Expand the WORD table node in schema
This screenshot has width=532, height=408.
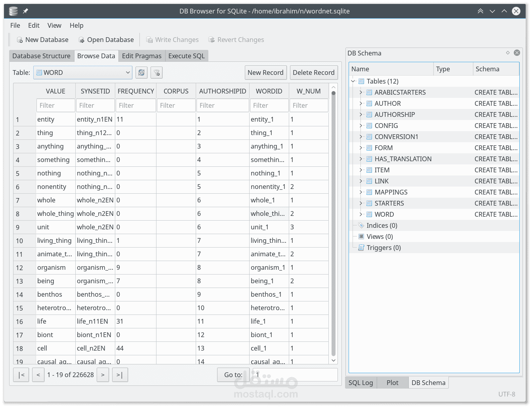pyautogui.click(x=361, y=214)
